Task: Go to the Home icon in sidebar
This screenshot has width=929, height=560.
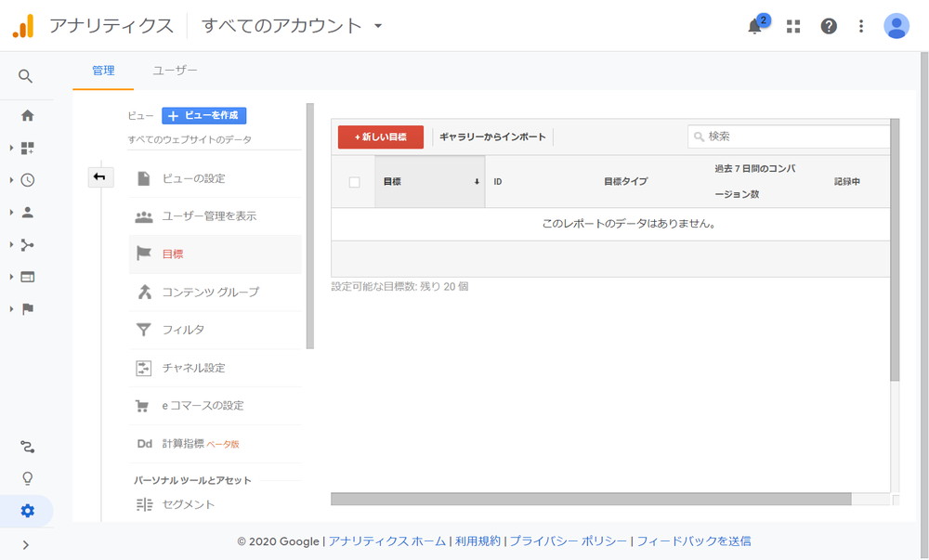Action: (x=27, y=115)
